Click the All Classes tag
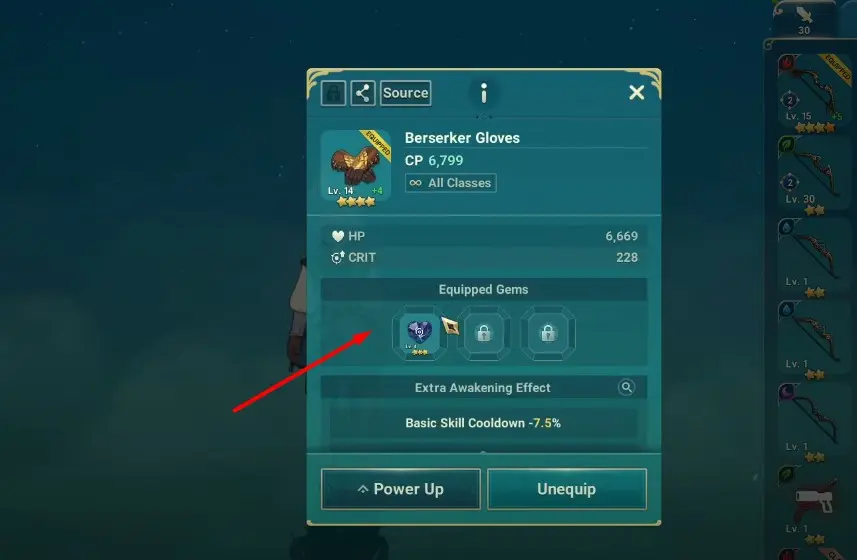 (450, 183)
